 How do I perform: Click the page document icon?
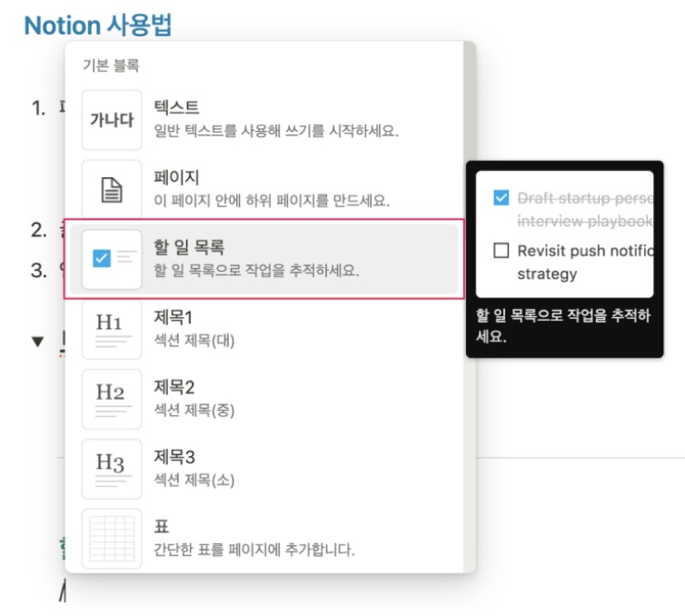112,190
